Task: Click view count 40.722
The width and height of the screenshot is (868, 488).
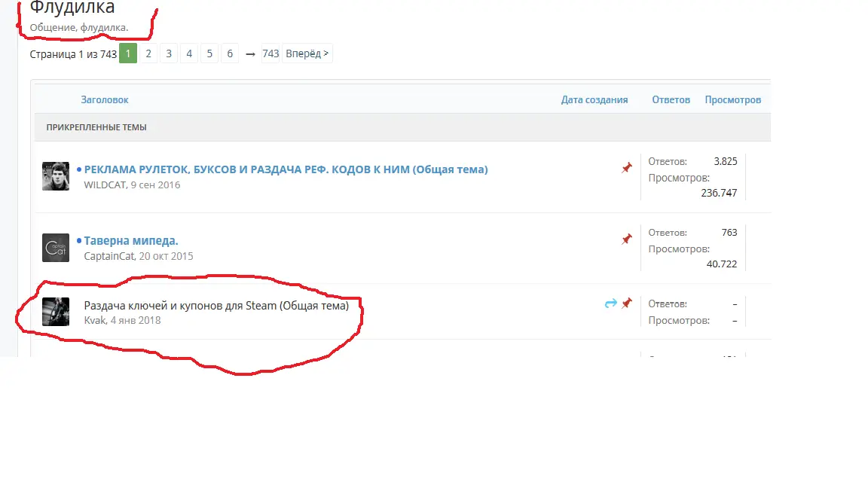Action: click(722, 264)
